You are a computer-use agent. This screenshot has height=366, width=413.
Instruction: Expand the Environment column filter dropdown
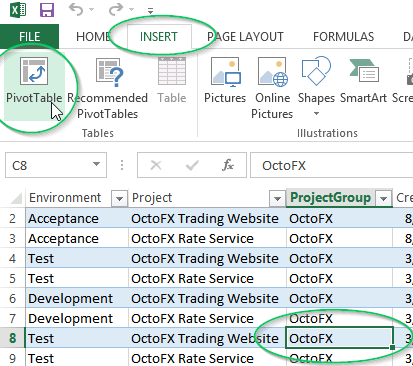[x=119, y=199]
